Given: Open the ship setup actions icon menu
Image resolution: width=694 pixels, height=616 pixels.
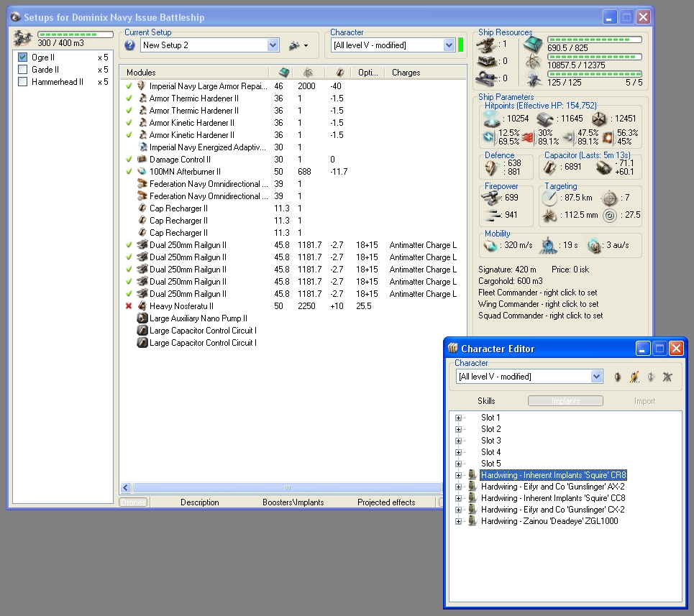Looking at the screenshot, I should [298, 45].
